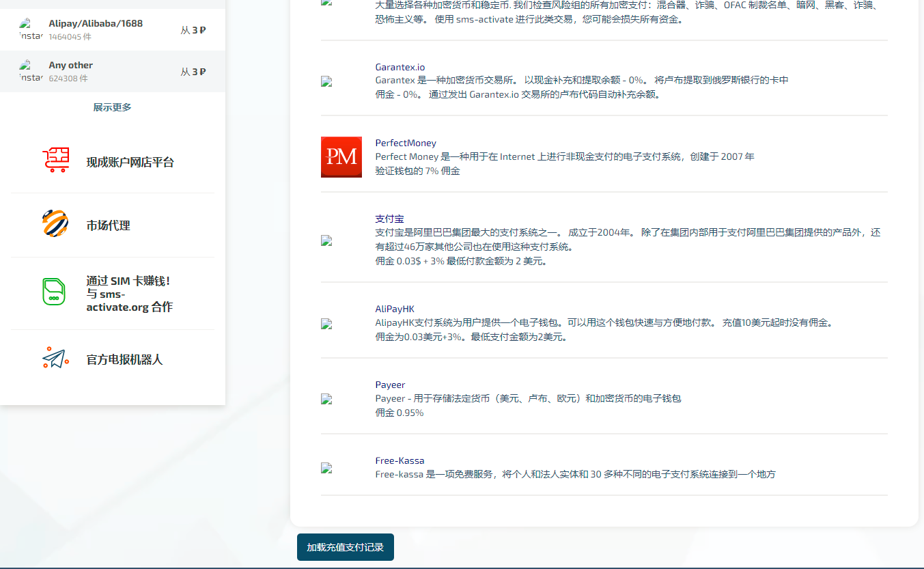
Task: Select the Alipay/Alibaba/1688 sidebar entry
Action: tap(94, 23)
